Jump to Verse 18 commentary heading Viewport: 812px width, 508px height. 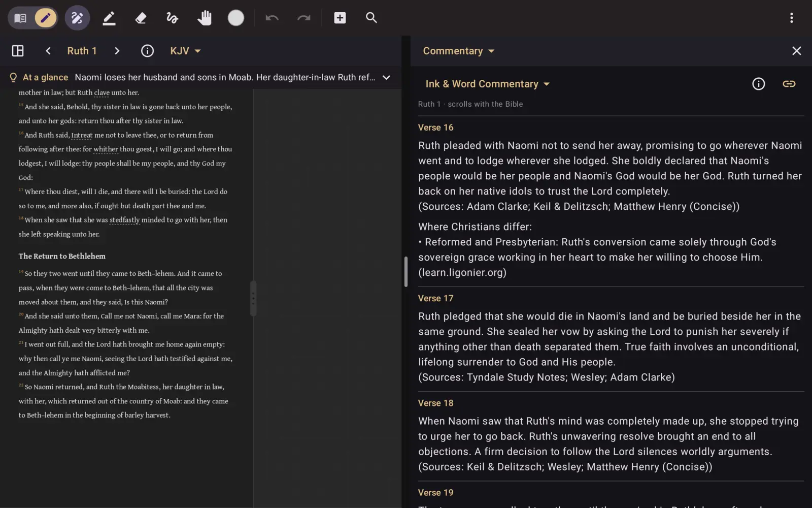(435, 403)
